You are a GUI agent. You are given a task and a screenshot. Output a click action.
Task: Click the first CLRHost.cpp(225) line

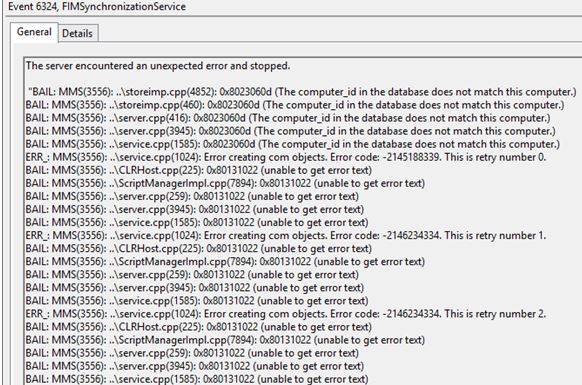coord(199,170)
